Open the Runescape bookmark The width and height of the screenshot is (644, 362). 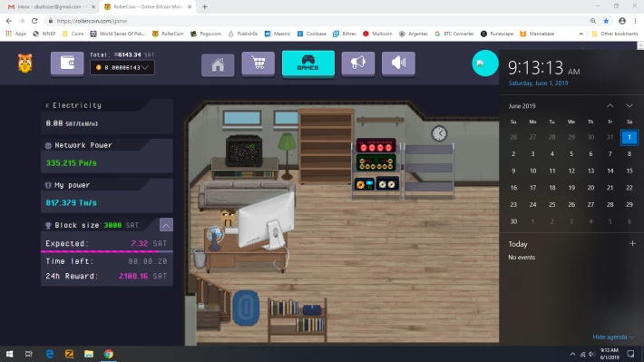tap(497, 34)
